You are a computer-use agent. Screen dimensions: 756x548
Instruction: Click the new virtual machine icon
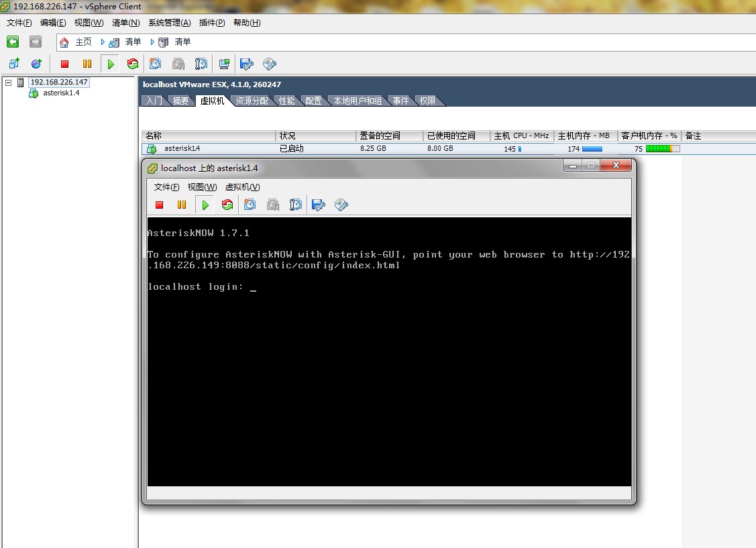point(15,64)
